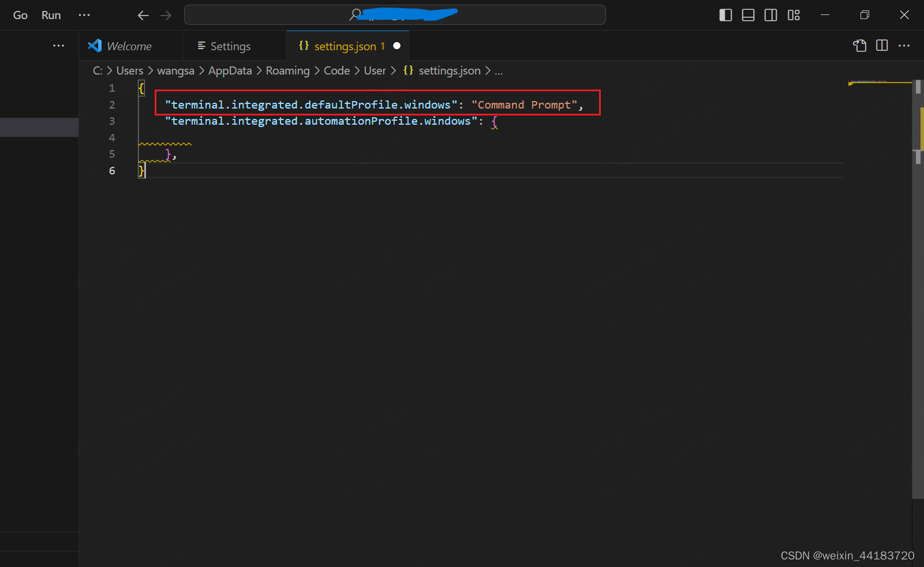Switch to the Welcome tab
Image resolution: width=924 pixels, height=567 pixels.
[128, 46]
